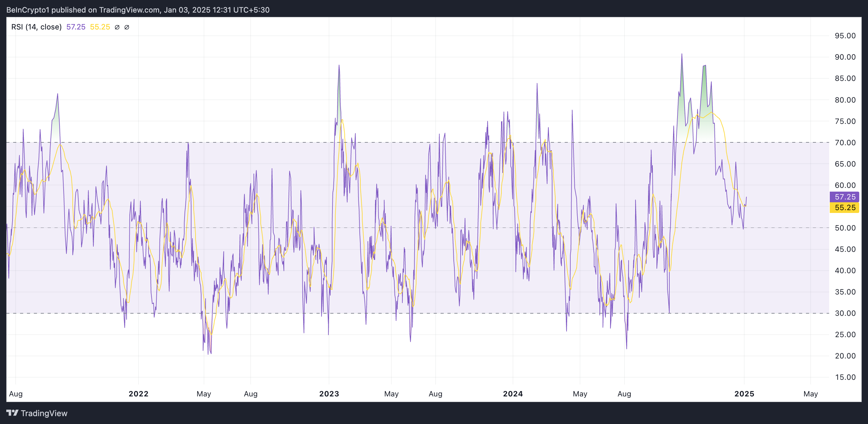Click the 15.00 bottom scale label

click(845, 377)
